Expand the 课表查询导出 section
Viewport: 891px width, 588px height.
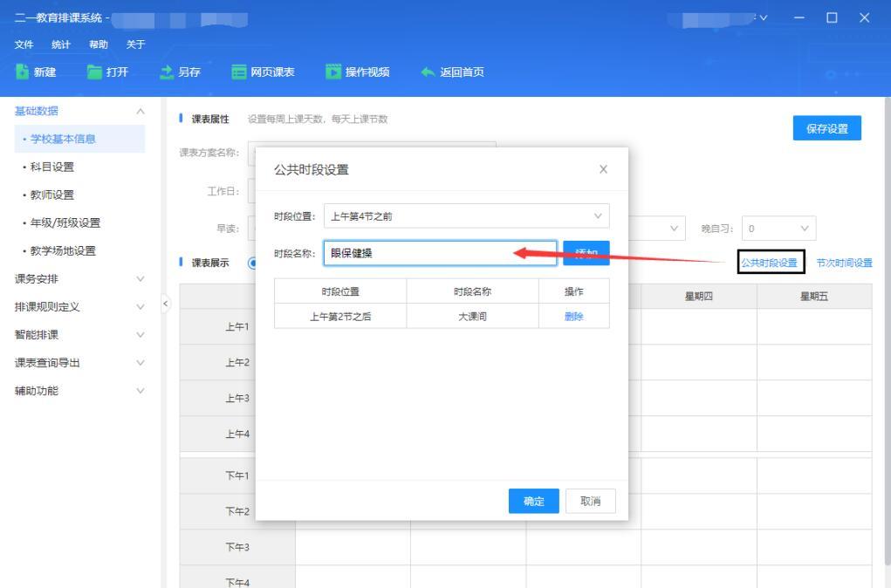click(x=79, y=362)
